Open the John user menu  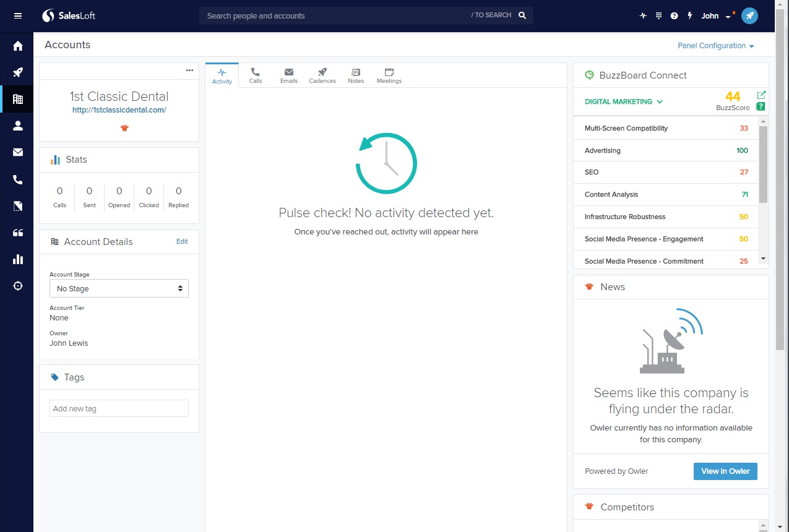click(x=716, y=16)
